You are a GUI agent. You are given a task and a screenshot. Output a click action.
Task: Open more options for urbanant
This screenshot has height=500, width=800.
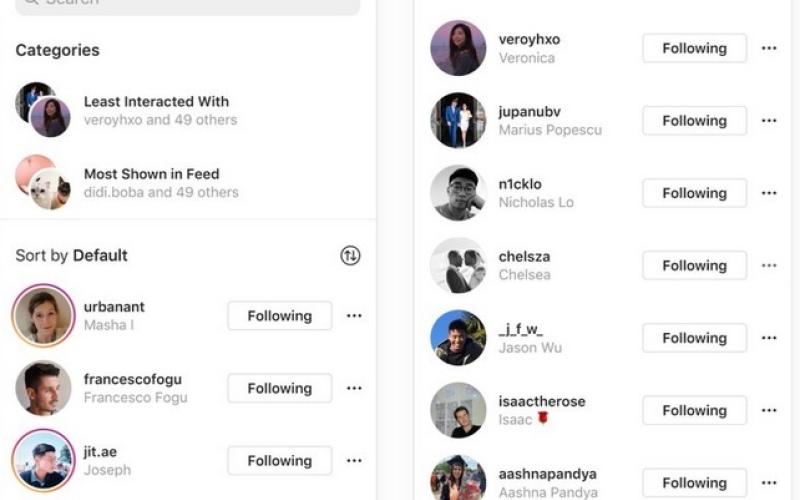(x=354, y=316)
